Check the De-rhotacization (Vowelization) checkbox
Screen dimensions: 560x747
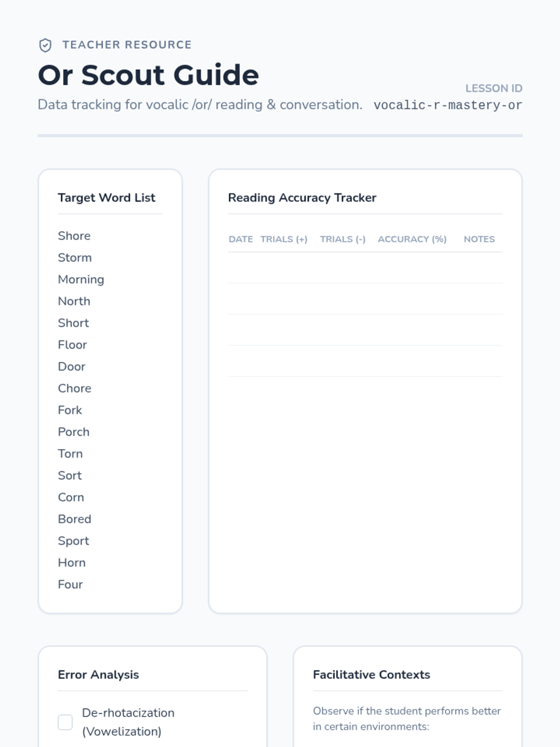65,722
